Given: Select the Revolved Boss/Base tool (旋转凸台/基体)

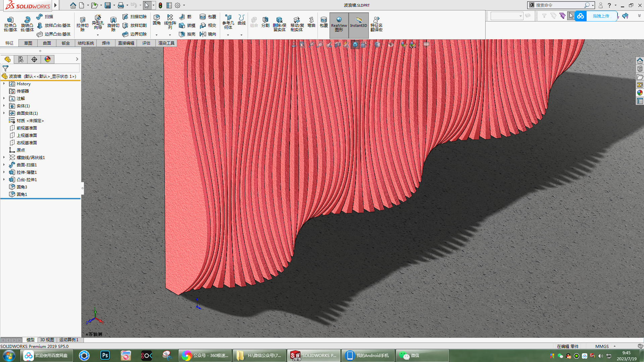Looking at the screenshot, I should tap(27, 24).
